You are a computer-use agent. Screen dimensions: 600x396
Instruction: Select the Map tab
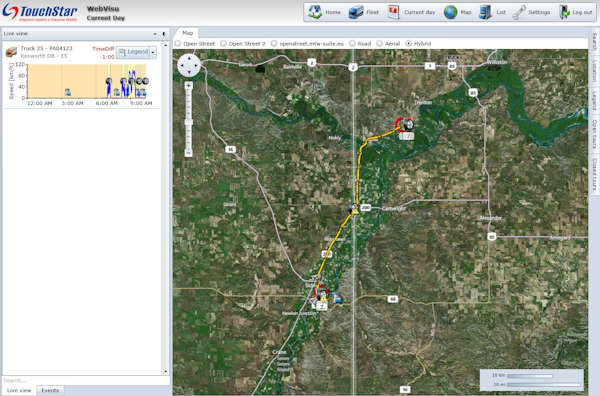[188, 33]
